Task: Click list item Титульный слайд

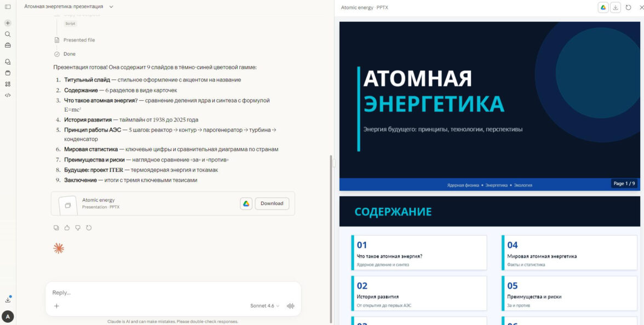Action: click(x=87, y=80)
